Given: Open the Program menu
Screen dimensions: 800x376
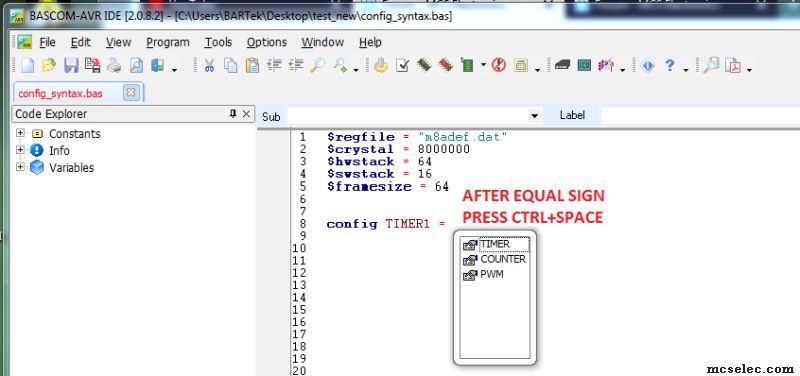Looking at the screenshot, I should point(167,42).
